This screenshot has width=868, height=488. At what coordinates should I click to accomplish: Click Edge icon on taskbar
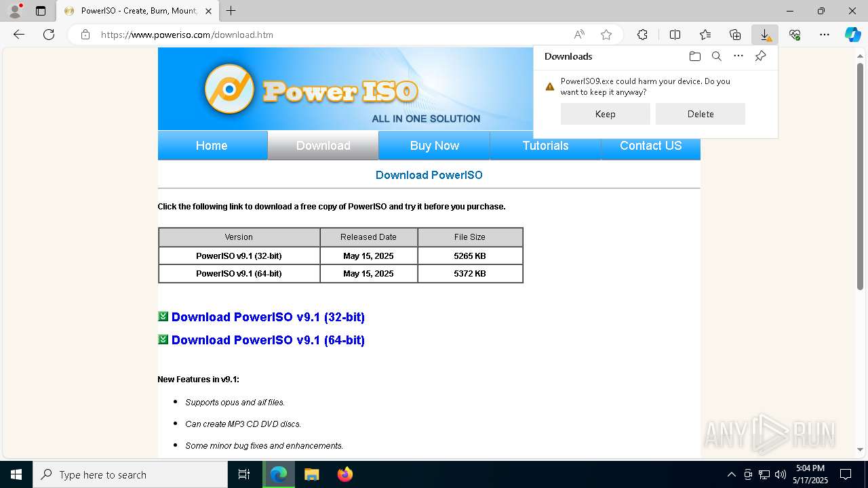click(279, 474)
